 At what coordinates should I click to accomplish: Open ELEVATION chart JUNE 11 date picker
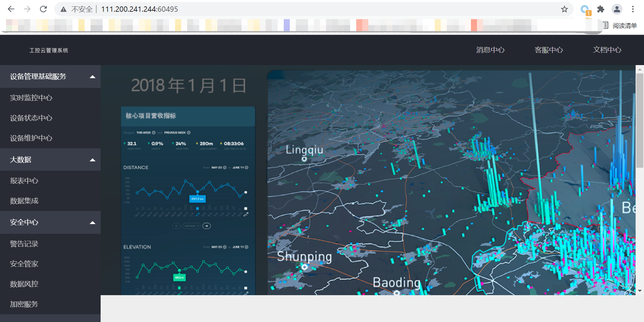click(x=240, y=247)
